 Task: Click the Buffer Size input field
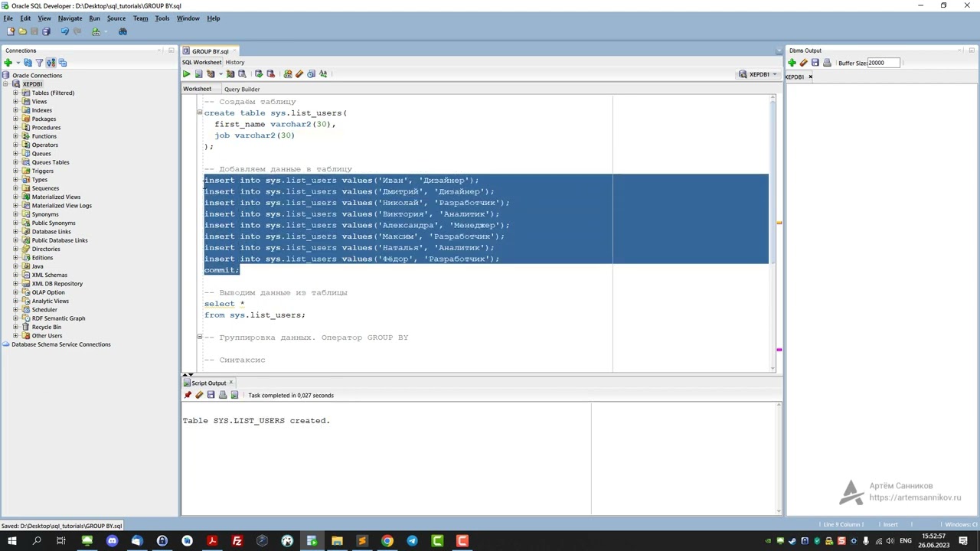pyautogui.click(x=884, y=63)
